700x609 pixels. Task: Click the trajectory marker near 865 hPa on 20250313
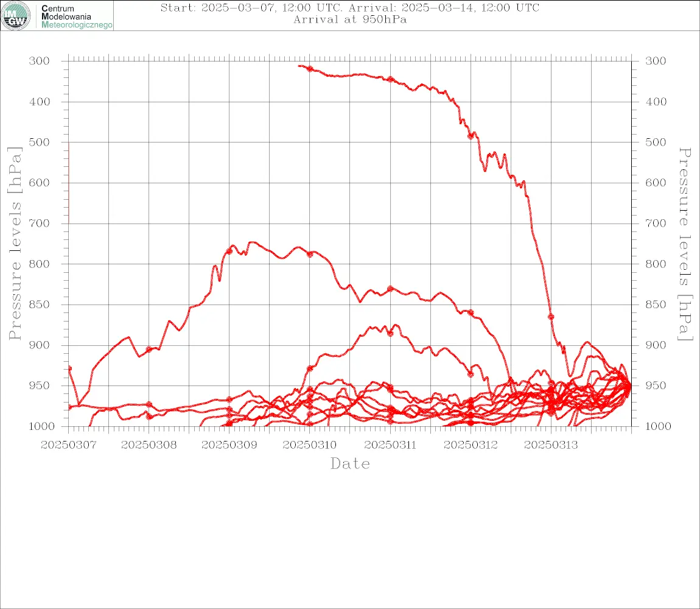[551, 317]
